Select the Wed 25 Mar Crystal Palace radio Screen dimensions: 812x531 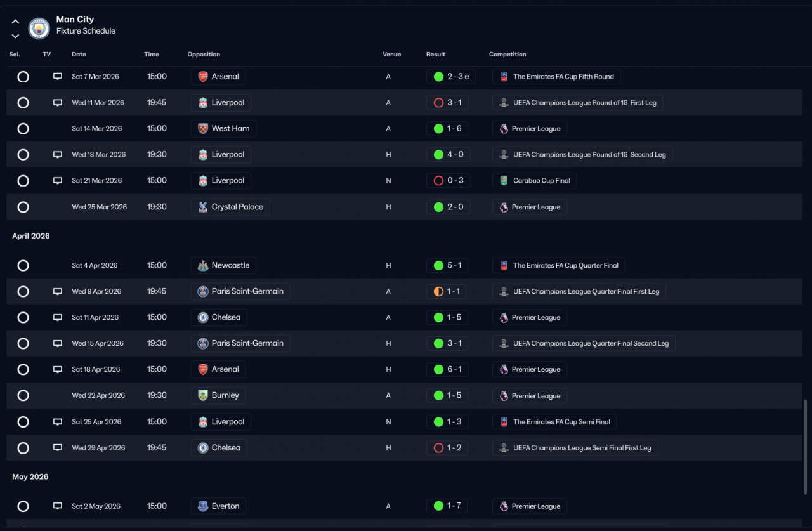(x=23, y=207)
